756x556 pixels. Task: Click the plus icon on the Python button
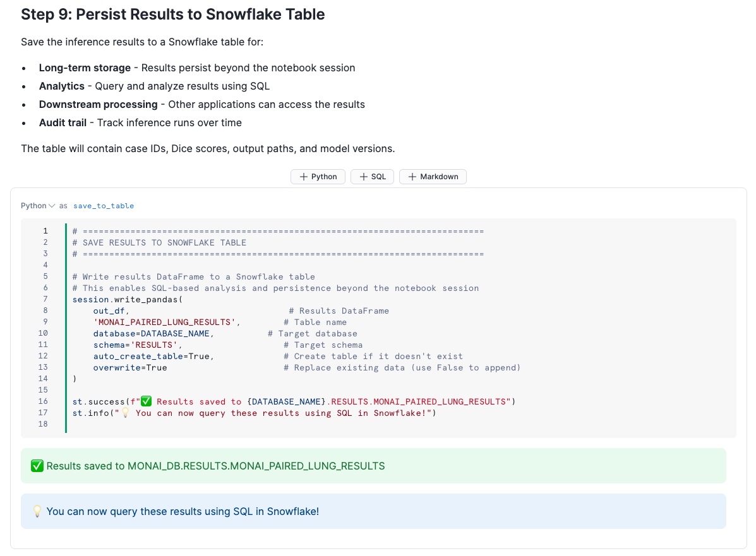click(x=304, y=177)
